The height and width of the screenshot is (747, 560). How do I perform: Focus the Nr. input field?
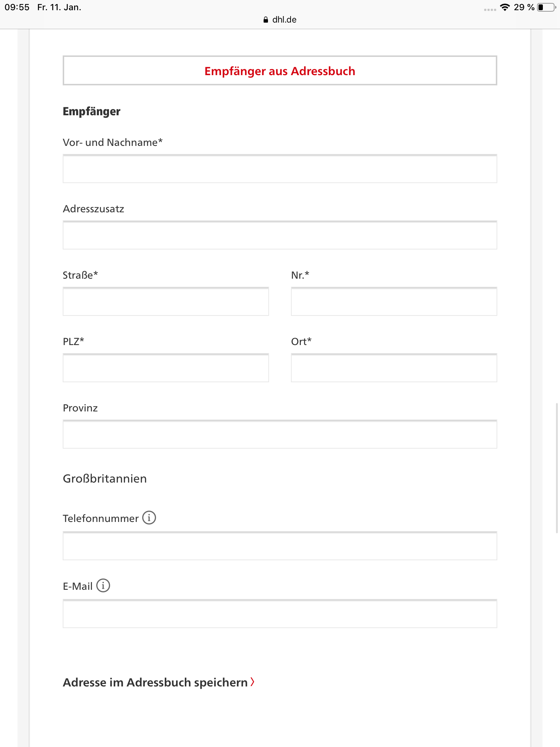click(393, 302)
